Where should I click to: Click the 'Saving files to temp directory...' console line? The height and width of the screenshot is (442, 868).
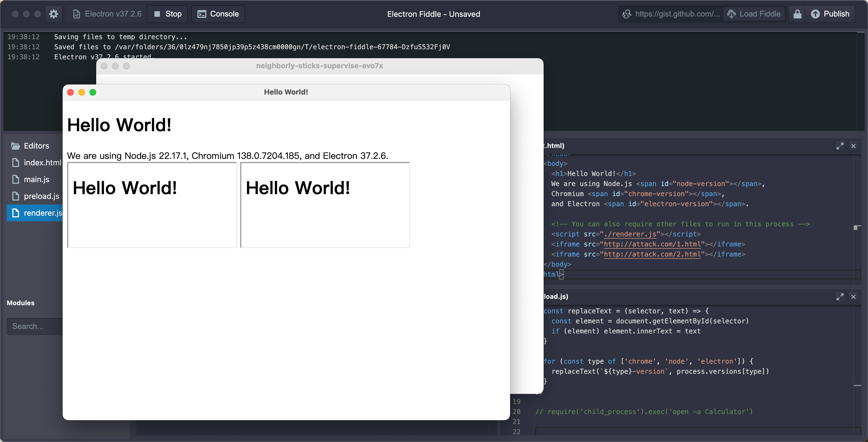(121, 37)
